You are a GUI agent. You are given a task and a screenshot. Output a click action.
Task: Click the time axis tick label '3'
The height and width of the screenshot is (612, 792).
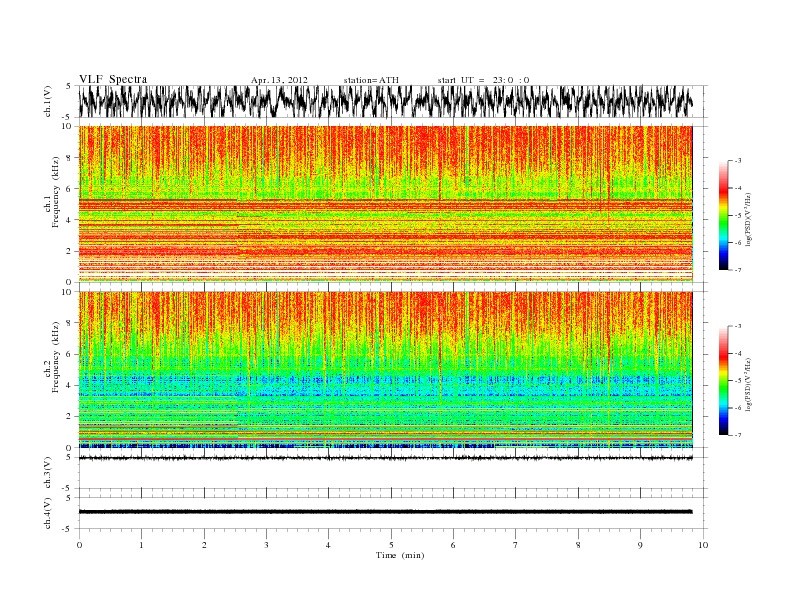pyautogui.click(x=267, y=545)
